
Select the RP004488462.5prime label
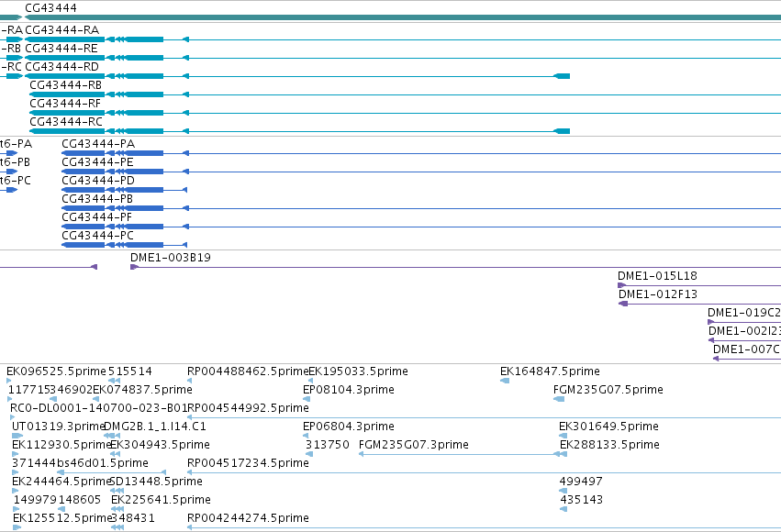248,371
